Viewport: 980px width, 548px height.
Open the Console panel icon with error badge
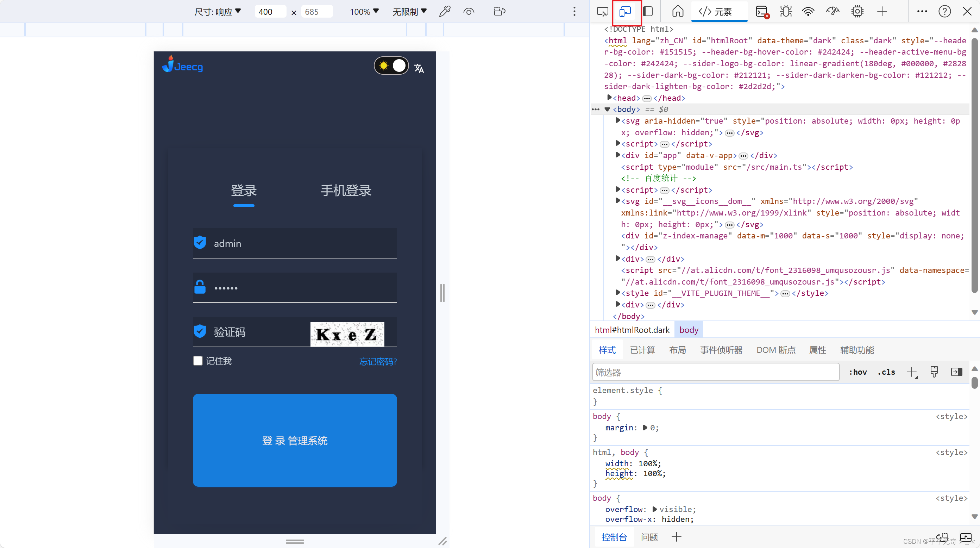(762, 12)
